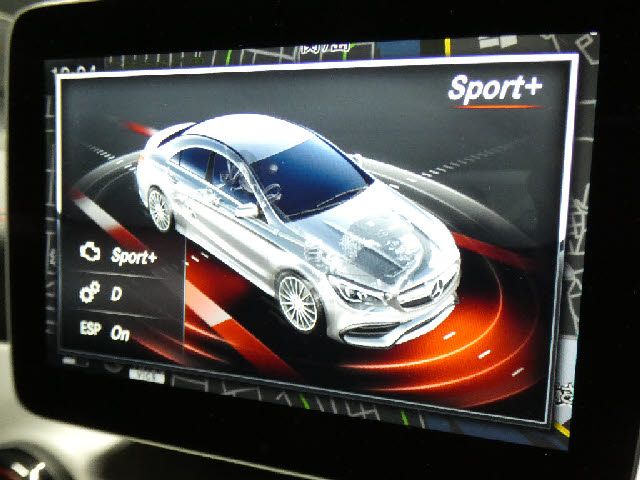Image resolution: width=640 pixels, height=480 pixels.
Task: Tap the ESP status value On
Action: point(120,334)
